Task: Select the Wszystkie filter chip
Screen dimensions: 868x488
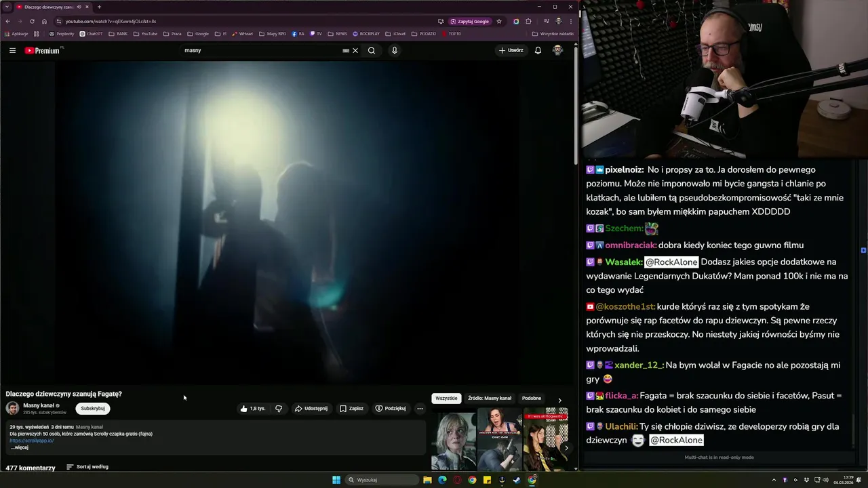Action: 446,399
